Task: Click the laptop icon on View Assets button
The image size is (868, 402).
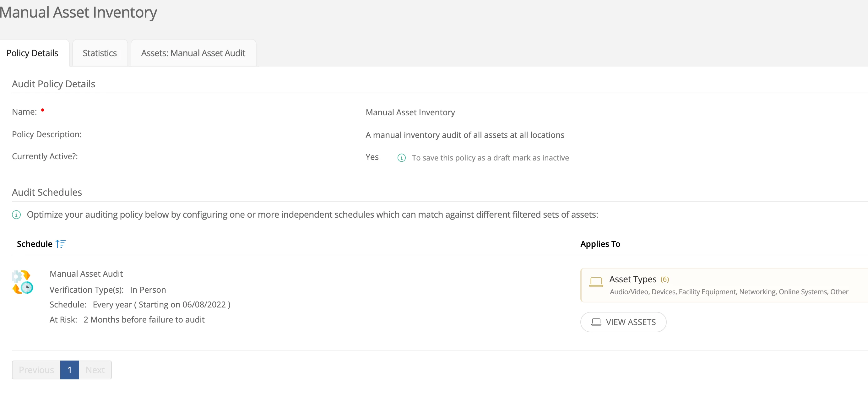Action: (596, 322)
